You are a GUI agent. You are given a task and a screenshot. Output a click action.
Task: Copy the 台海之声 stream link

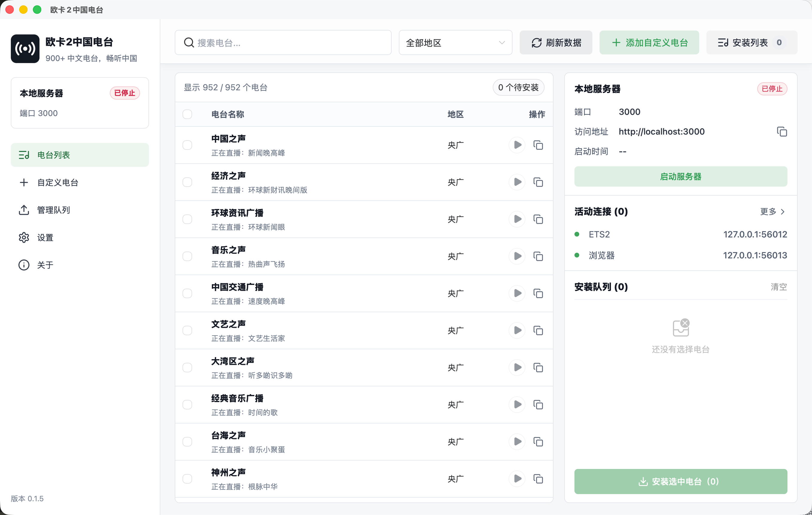pos(538,441)
